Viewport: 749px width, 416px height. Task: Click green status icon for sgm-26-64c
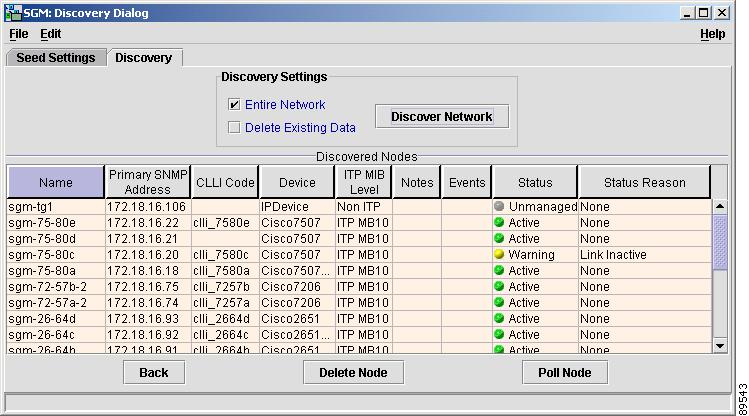(499, 334)
